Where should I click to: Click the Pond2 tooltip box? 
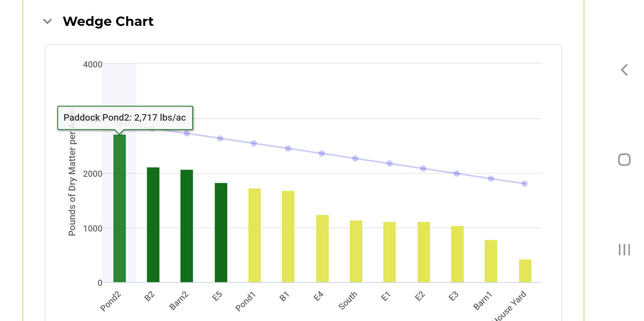125,118
